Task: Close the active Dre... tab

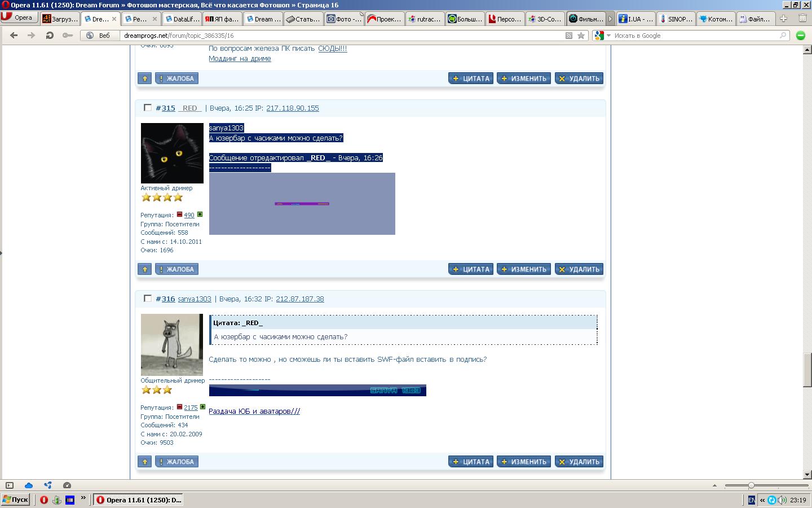Action: point(114,19)
